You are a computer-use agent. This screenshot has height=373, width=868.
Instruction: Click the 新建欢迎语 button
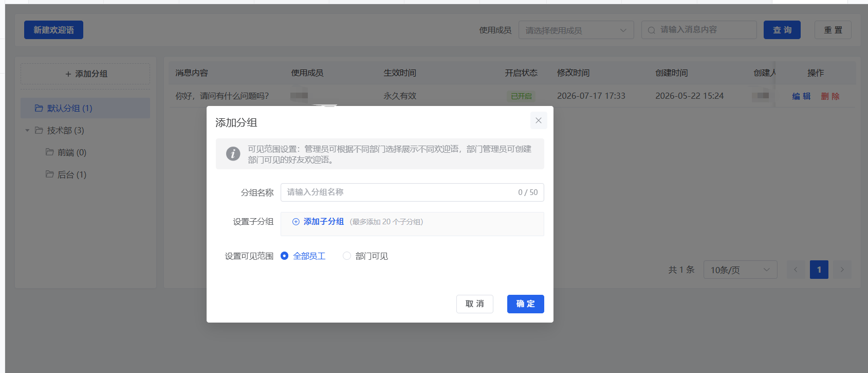[x=53, y=30]
